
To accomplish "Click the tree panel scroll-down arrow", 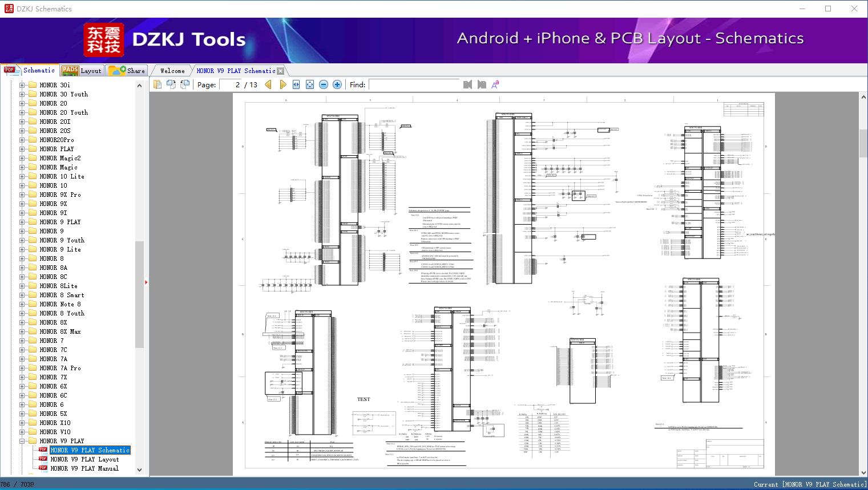I will 139,470.
